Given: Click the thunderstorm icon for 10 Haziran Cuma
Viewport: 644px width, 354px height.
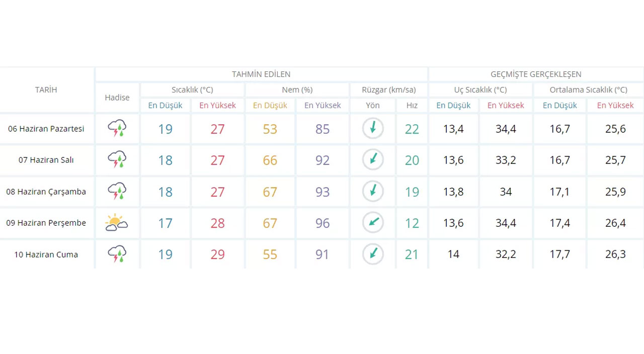Looking at the screenshot, I should point(117,254).
